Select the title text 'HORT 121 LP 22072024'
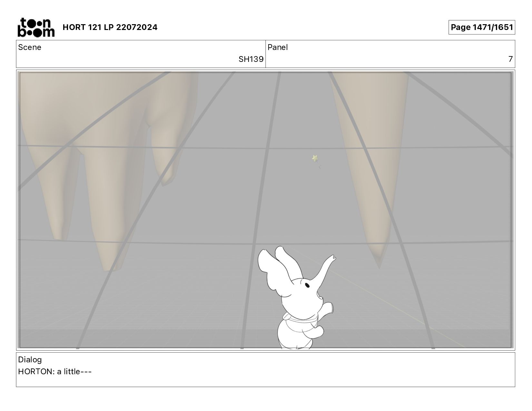The height and width of the screenshot is (411, 532). 110,27
